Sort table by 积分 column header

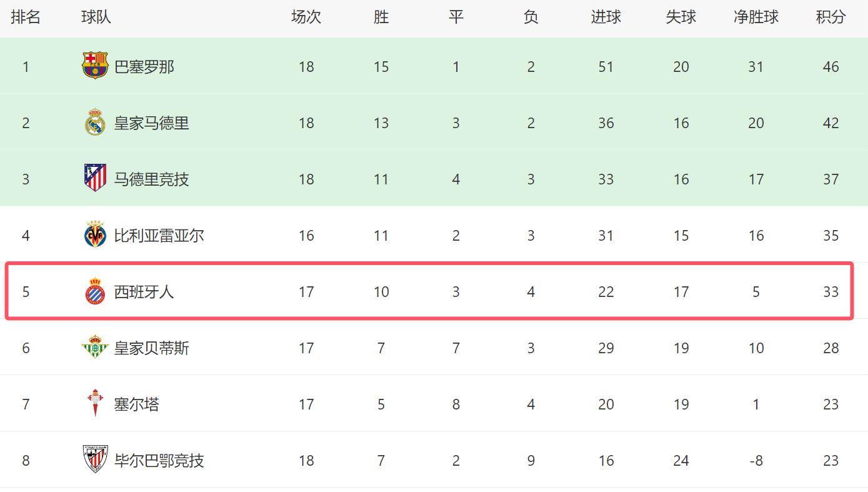coord(831,17)
